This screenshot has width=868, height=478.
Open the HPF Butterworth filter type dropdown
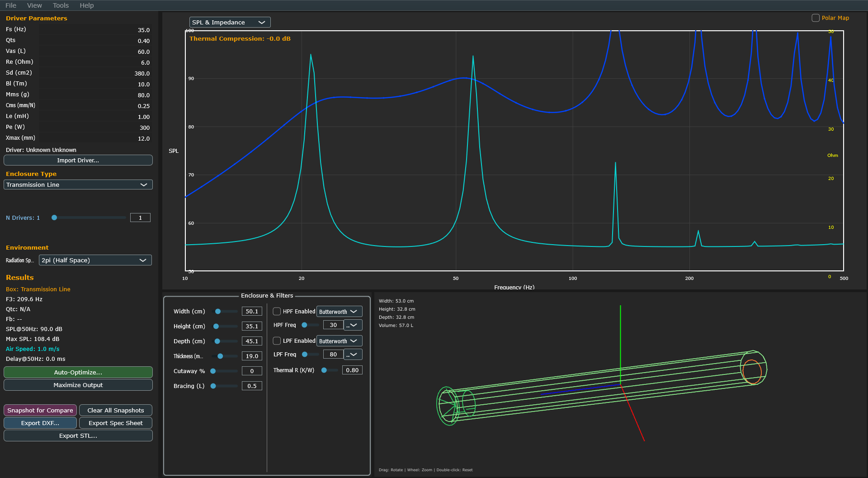point(339,312)
